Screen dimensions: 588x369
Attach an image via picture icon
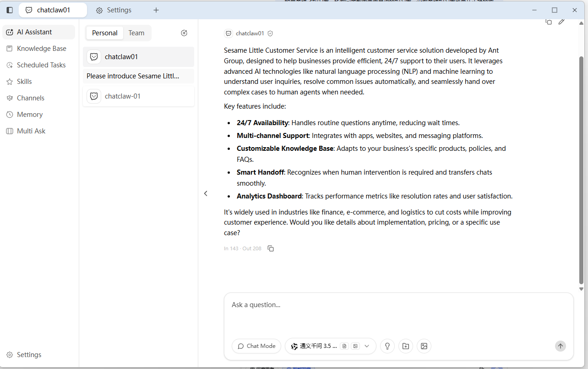[424, 346]
